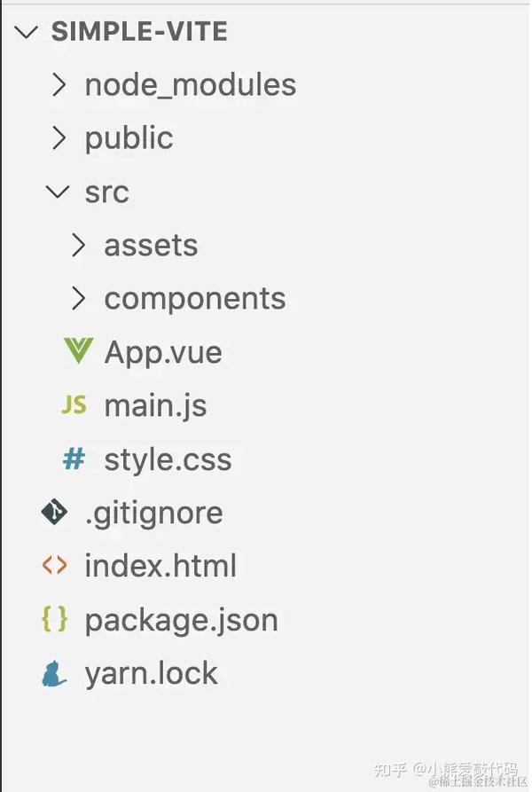Click the HTML brackets icon beside index.html

54,566
